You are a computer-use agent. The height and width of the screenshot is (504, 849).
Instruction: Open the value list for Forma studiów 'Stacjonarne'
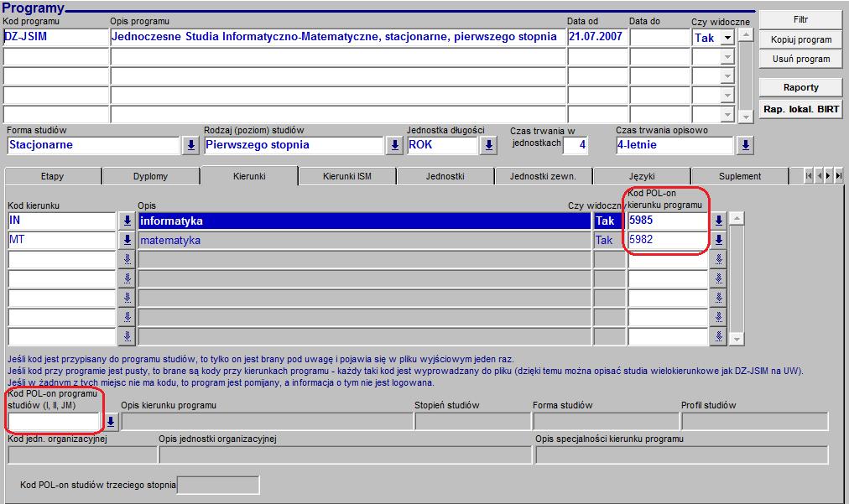[x=191, y=145]
